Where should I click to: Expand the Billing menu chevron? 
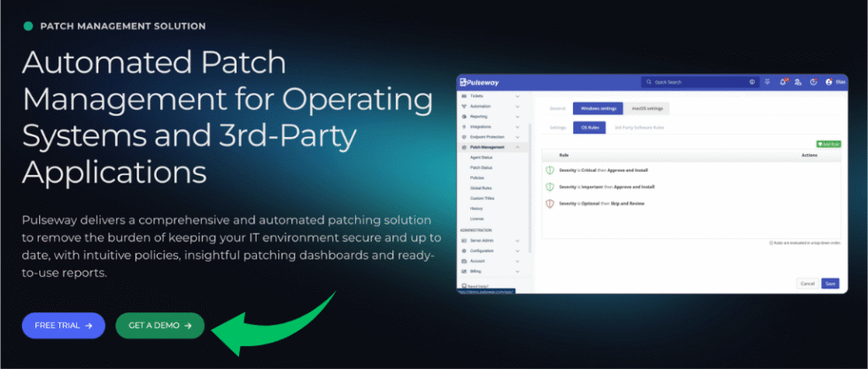[x=517, y=271]
